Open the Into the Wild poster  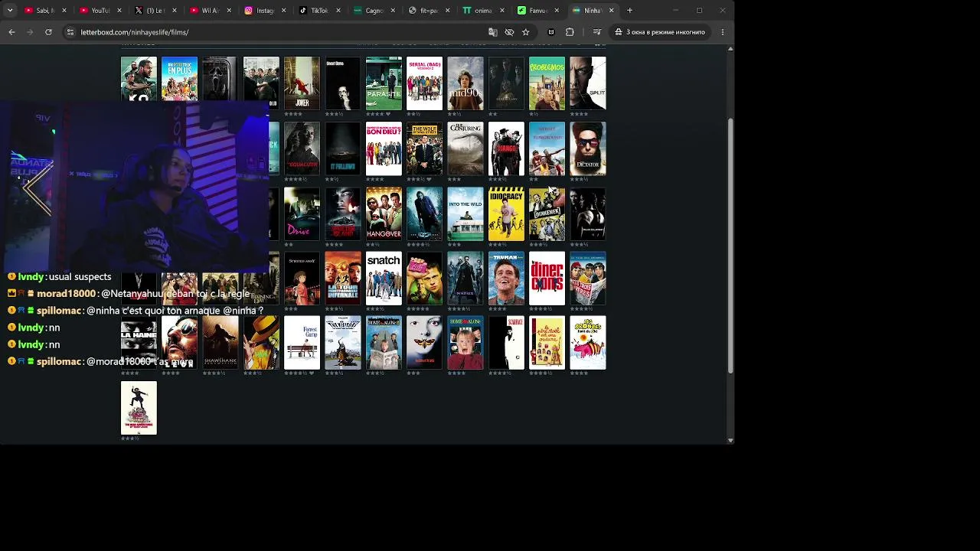pyautogui.click(x=465, y=214)
